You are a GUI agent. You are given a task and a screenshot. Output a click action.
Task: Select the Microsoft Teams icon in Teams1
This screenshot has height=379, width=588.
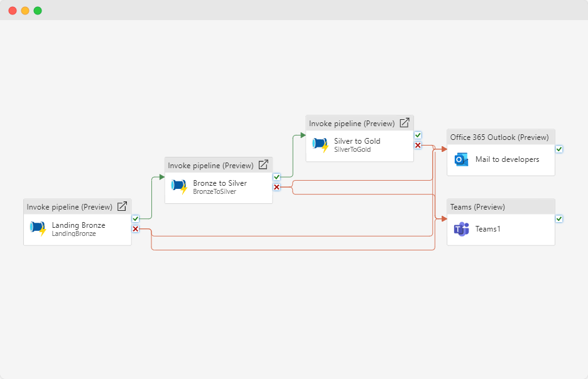click(462, 229)
